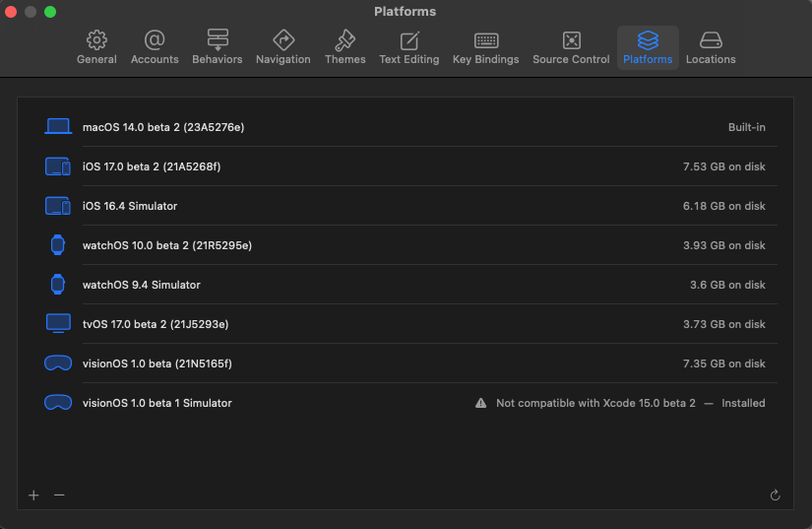Click the macOS laptop platform icon
812x529 pixels.
(58, 127)
